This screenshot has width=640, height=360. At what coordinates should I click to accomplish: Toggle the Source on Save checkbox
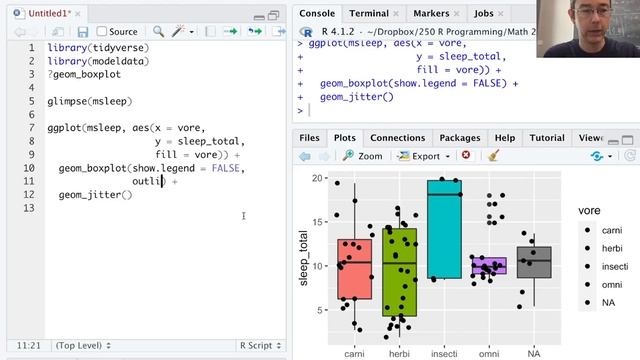coord(102,31)
